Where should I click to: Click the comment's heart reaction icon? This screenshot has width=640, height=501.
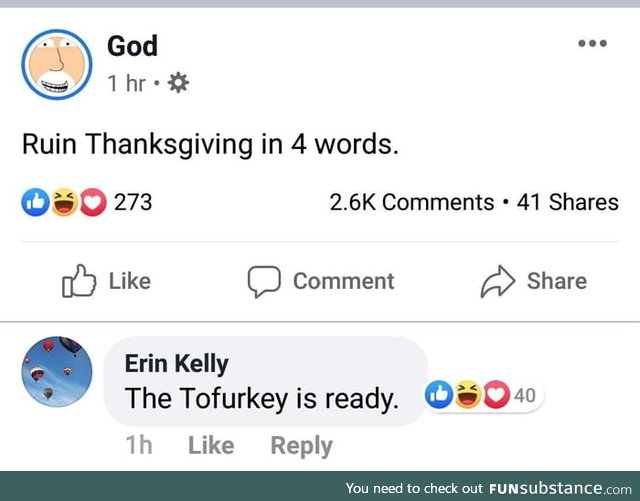(x=495, y=396)
